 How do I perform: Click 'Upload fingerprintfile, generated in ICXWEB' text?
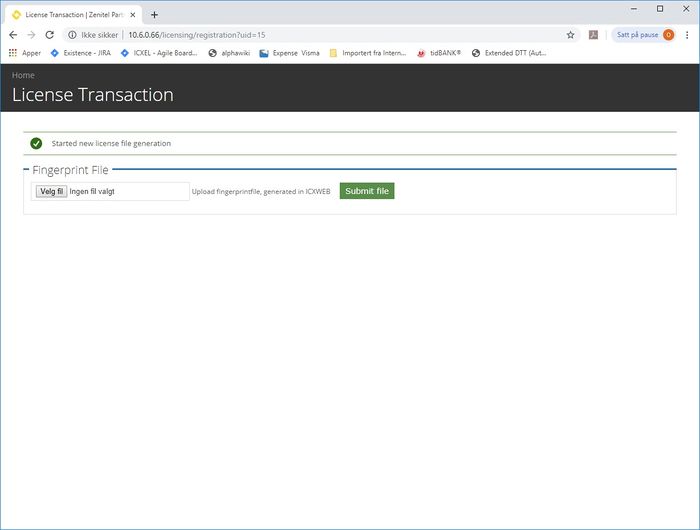tap(261, 192)
